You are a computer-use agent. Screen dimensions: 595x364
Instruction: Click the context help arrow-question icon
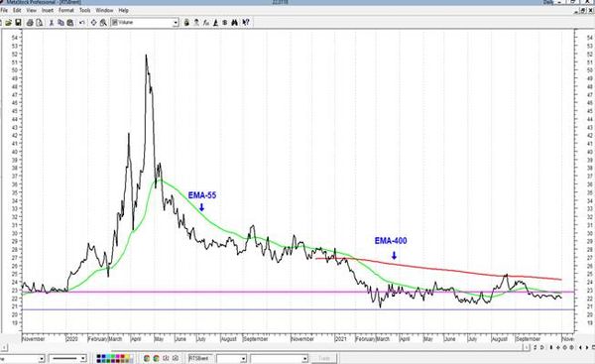246,23
